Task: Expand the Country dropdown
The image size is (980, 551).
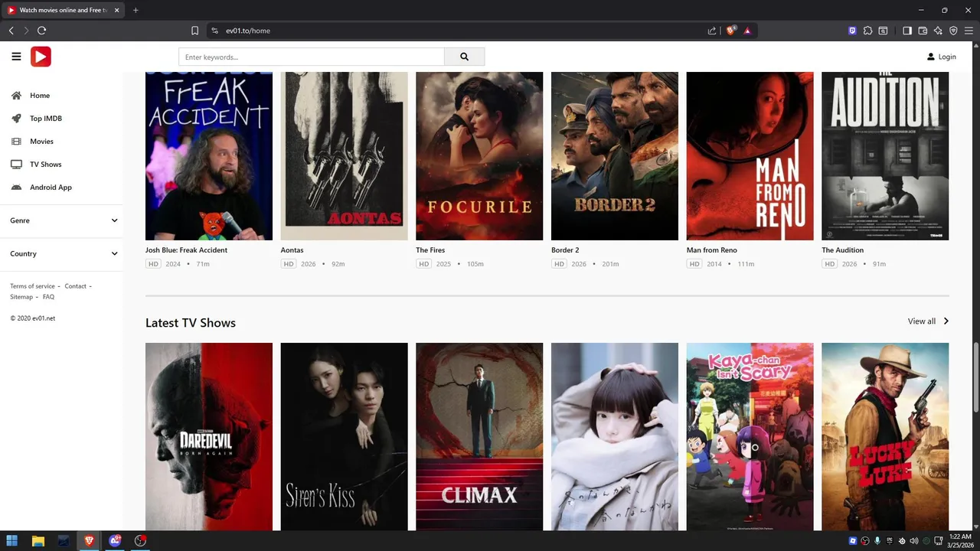Action: 61,253
